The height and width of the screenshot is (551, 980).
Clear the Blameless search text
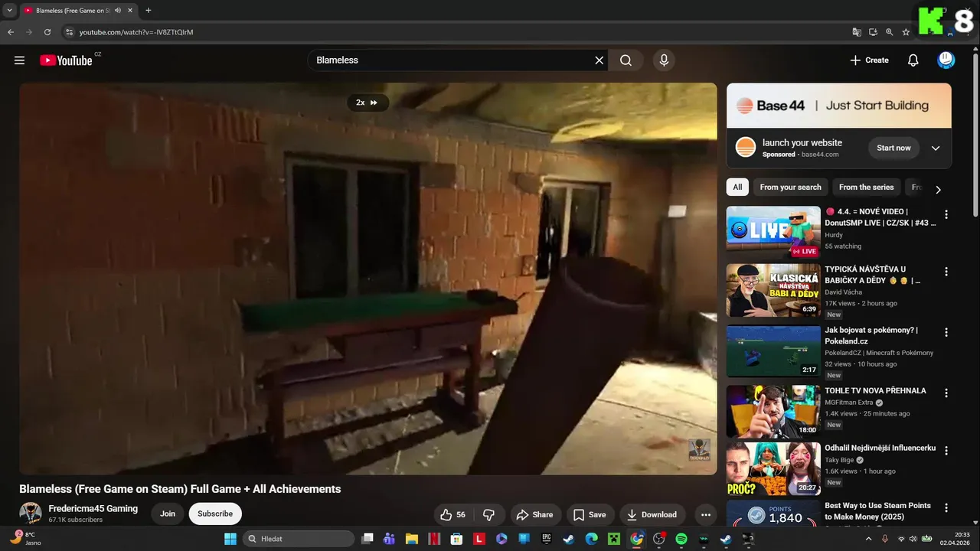coord(599,60)
